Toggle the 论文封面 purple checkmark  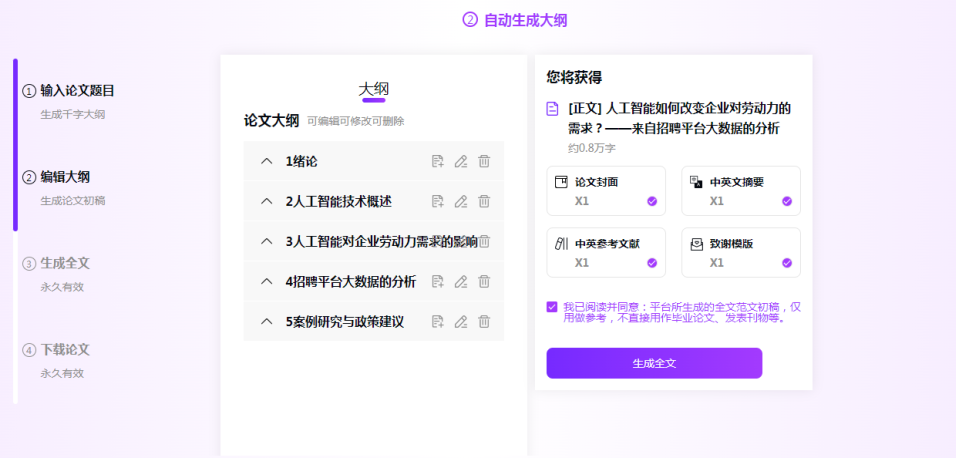[652, 201]
